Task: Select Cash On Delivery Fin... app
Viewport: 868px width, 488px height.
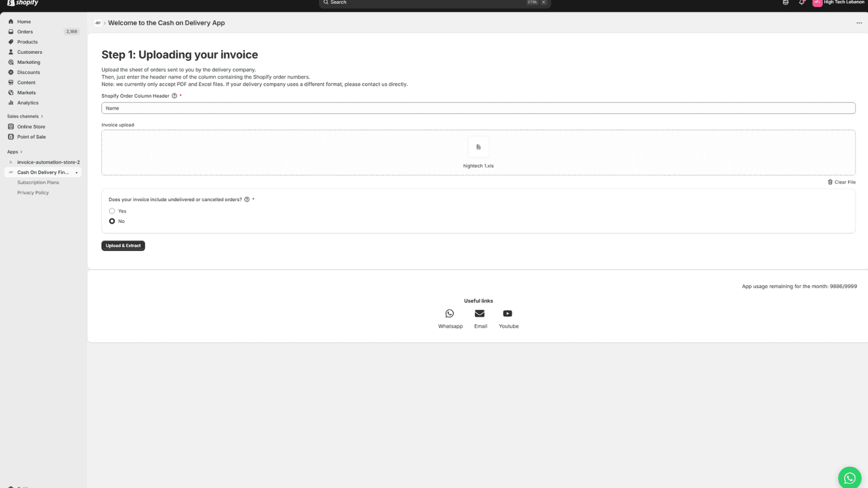Action: 43,172
